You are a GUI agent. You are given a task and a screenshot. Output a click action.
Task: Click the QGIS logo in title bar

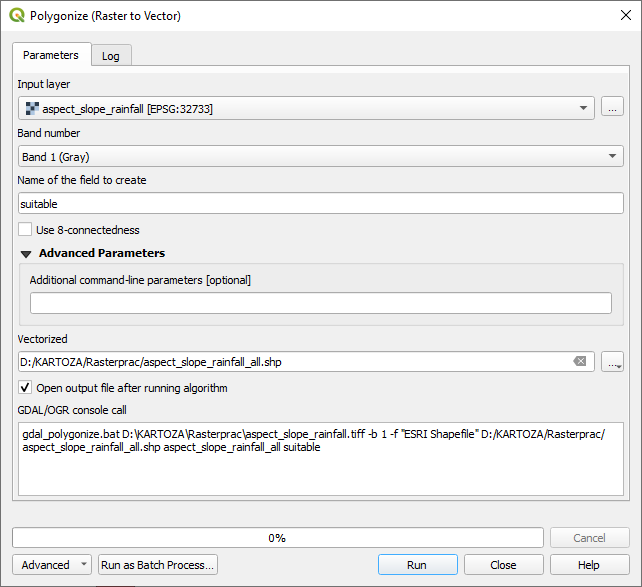tap(16, 16)
